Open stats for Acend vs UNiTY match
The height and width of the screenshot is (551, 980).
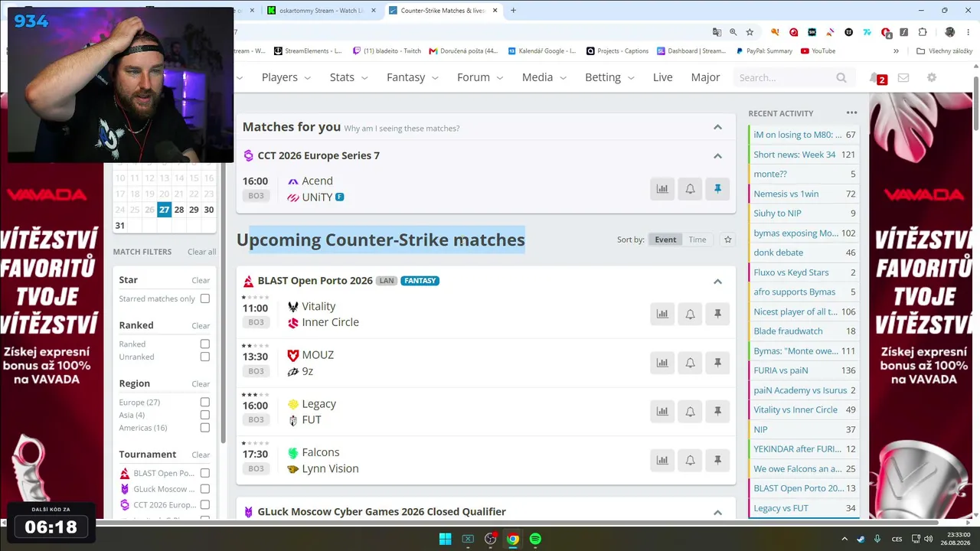click(x=662, y=189)
